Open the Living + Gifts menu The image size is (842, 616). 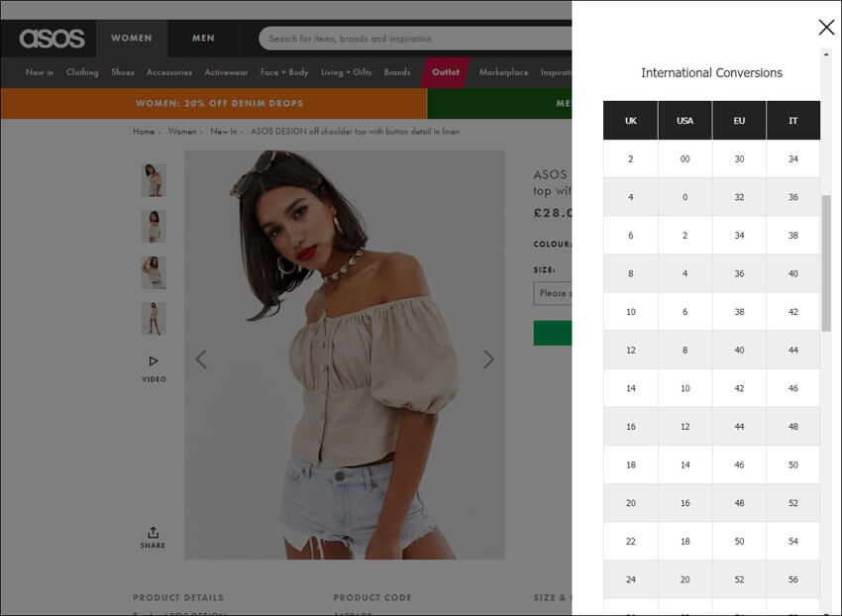click(346, 72)
